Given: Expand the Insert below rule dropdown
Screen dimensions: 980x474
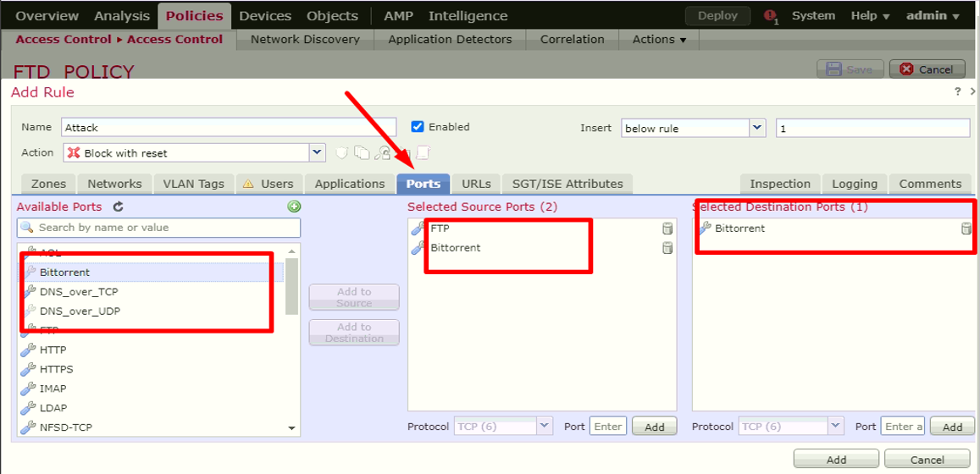Looking at the screenshot, I should point(757,128).
